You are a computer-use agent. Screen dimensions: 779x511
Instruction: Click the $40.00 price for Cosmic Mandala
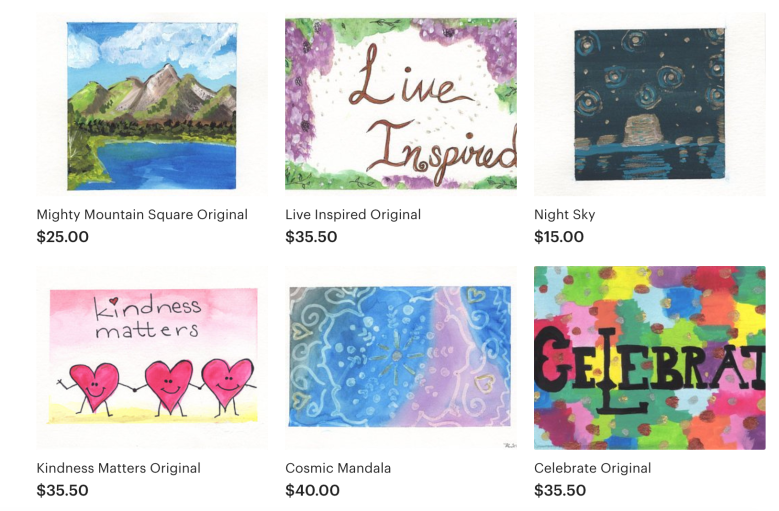(312, 491)
